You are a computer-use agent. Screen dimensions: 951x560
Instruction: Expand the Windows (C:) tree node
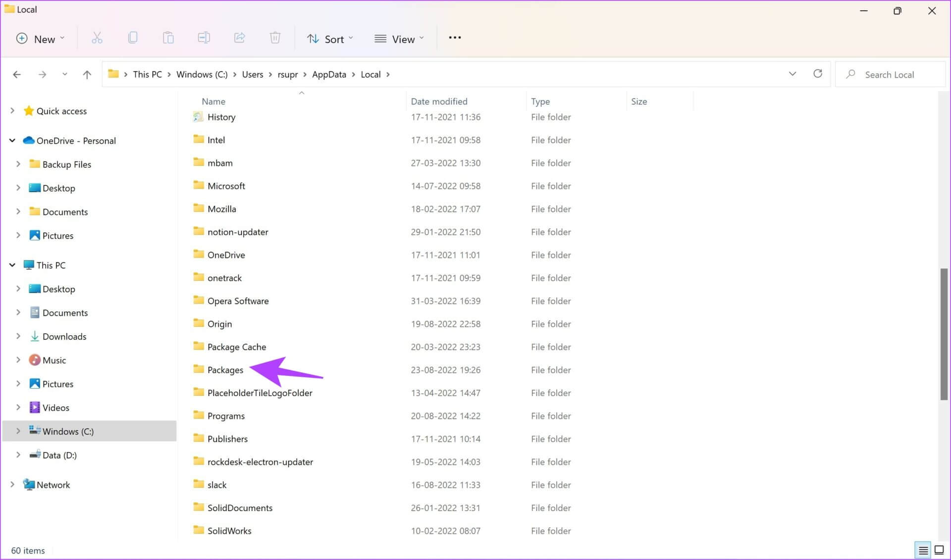[x=18, y=431]
